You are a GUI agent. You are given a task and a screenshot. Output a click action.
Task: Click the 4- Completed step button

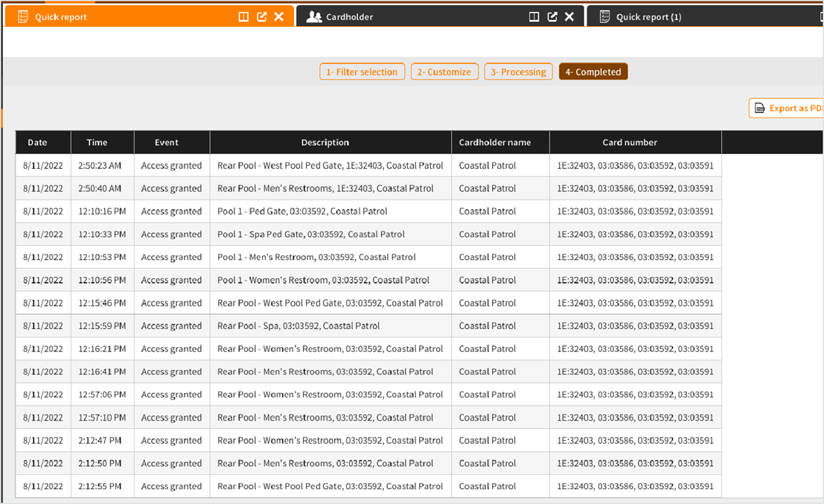pyautogui.click(x=593, y=72)
